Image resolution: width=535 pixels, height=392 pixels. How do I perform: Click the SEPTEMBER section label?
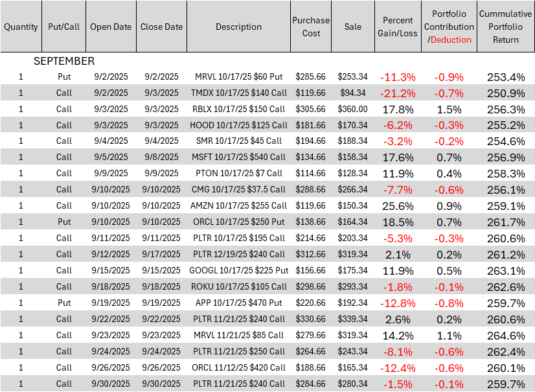coord(64,61)
